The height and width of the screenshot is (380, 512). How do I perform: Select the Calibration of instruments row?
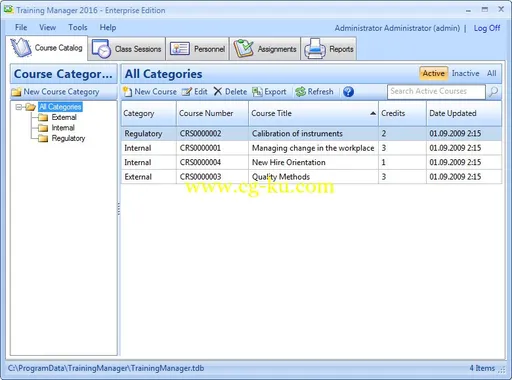click(x=311, y=133)
